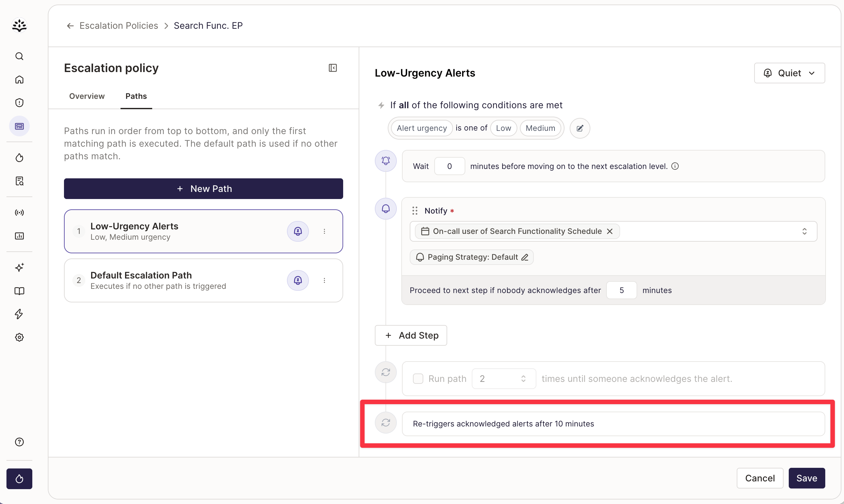This screenshot has width=844, height=504.
Task: Cancel the escalation policy changes
Action: (x=760, y=478)
